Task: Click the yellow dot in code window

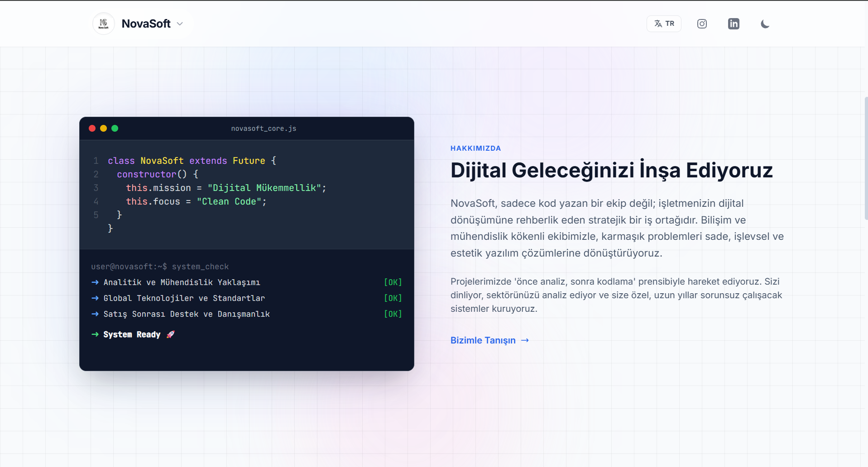Action: pyautogui.click(x=103, y=129)
